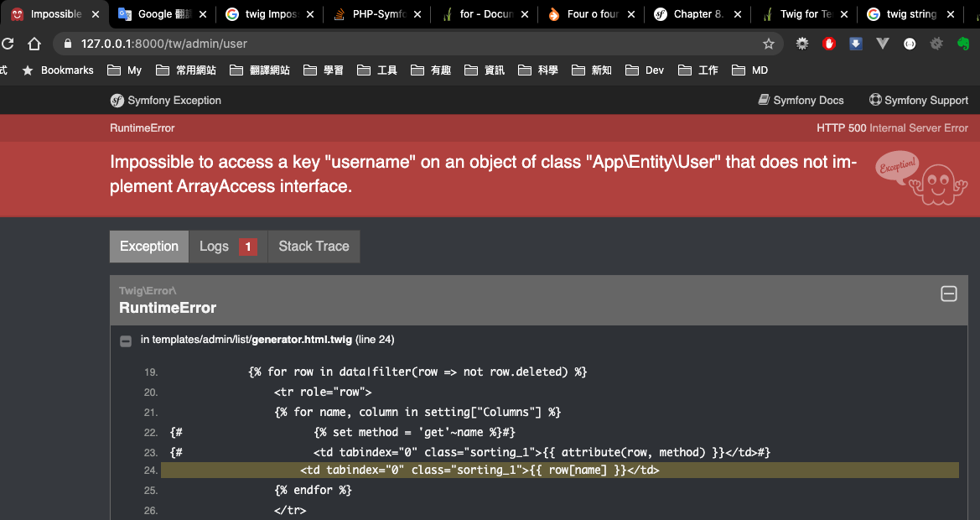Click the address bar URL field
980x520 pixels.
coord(412,43)
